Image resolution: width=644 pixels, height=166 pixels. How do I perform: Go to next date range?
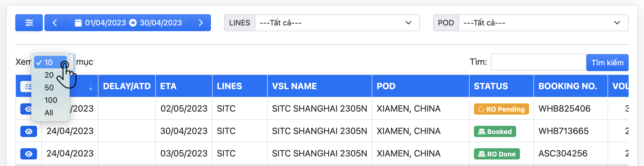tap(200, 23)
